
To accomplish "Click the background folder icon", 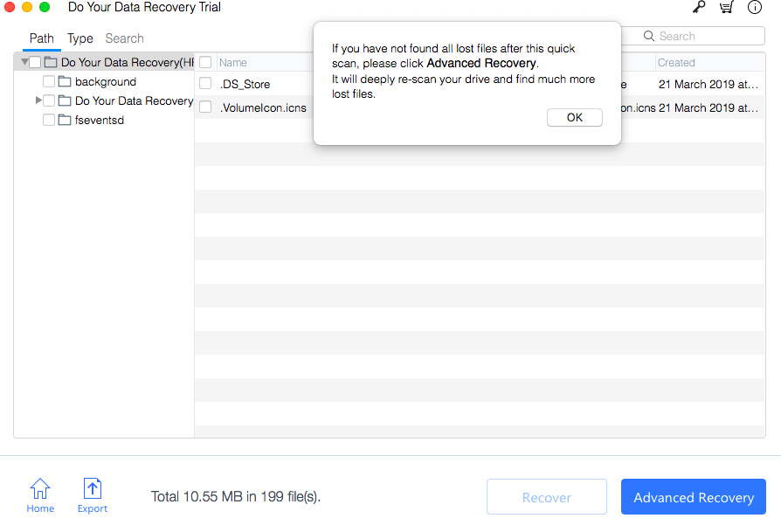I will pyautogui.click(x=65, y=81).
